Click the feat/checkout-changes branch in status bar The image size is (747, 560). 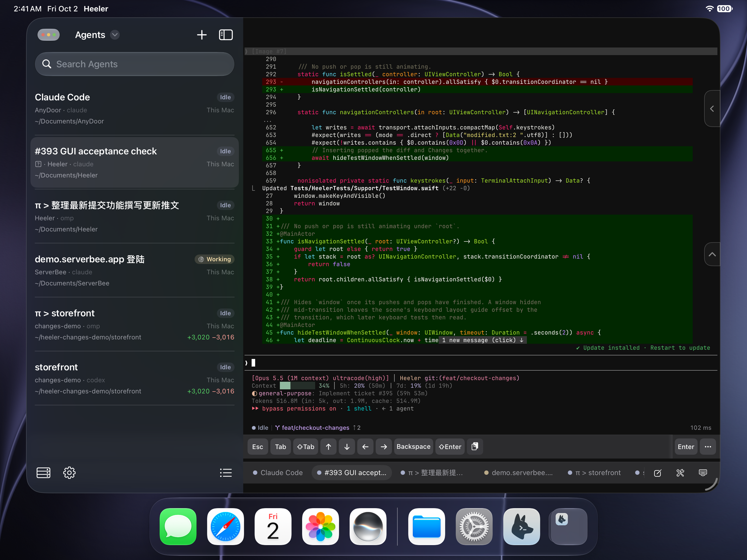312,428
